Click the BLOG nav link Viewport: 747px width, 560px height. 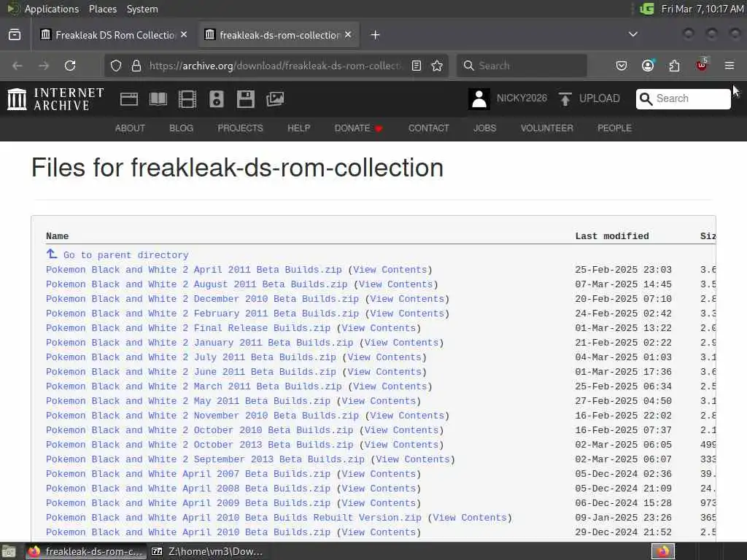[181, 128]
